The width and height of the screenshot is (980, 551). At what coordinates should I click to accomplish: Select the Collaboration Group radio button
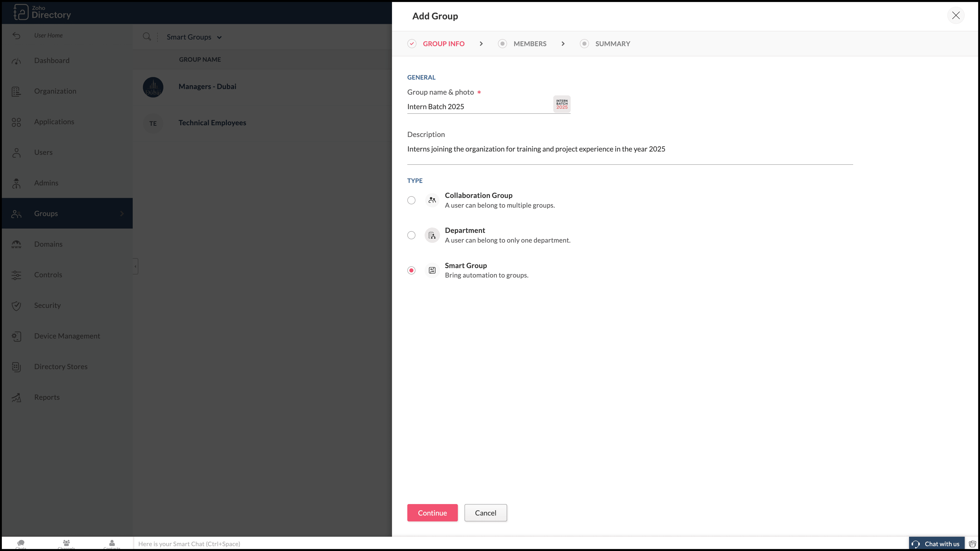pos(411,200)
